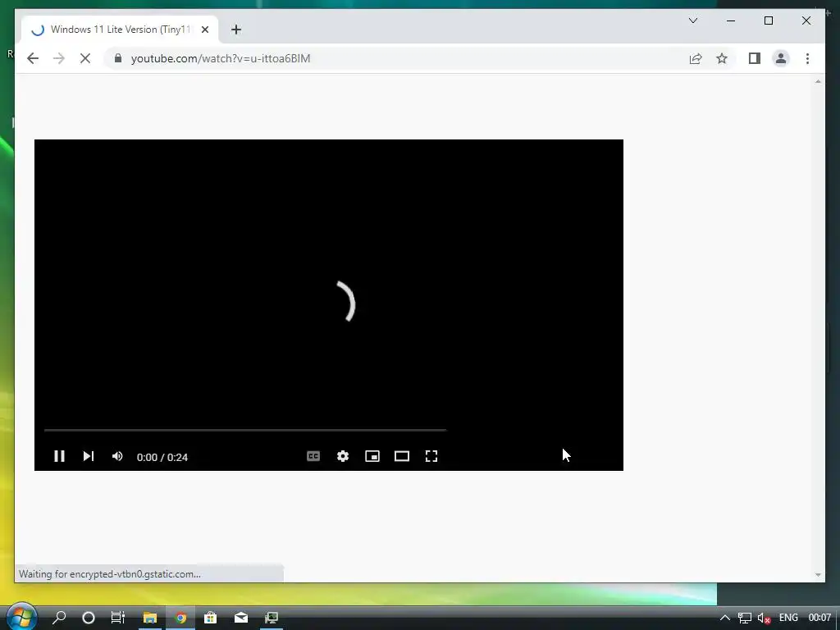
Task: Mute the video player volume
Action: (x=117, y=456)
